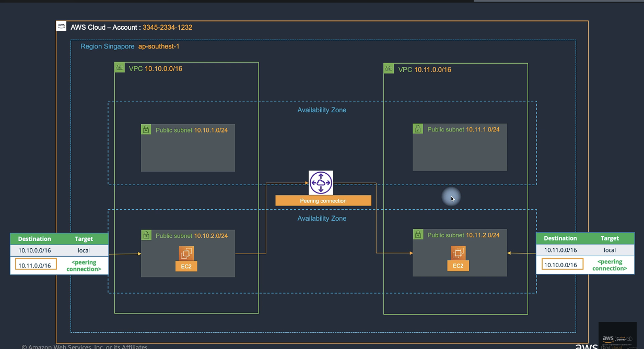644x349 pixels.
Task: Click the VPC peering connection icon
Action: 320,183
